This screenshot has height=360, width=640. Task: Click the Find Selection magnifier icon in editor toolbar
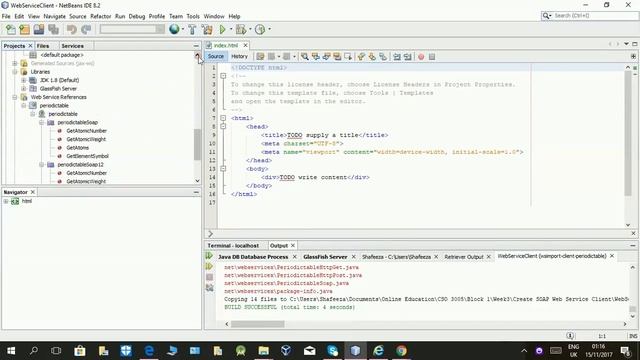click(304, 57)
